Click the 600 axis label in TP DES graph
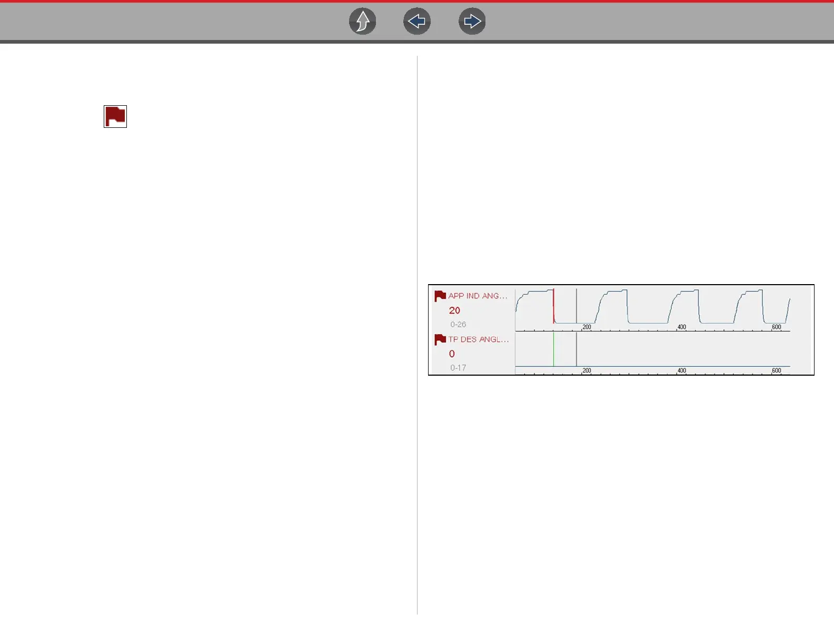The height and width of the screenshot is (644, 834). click(776, 371)
